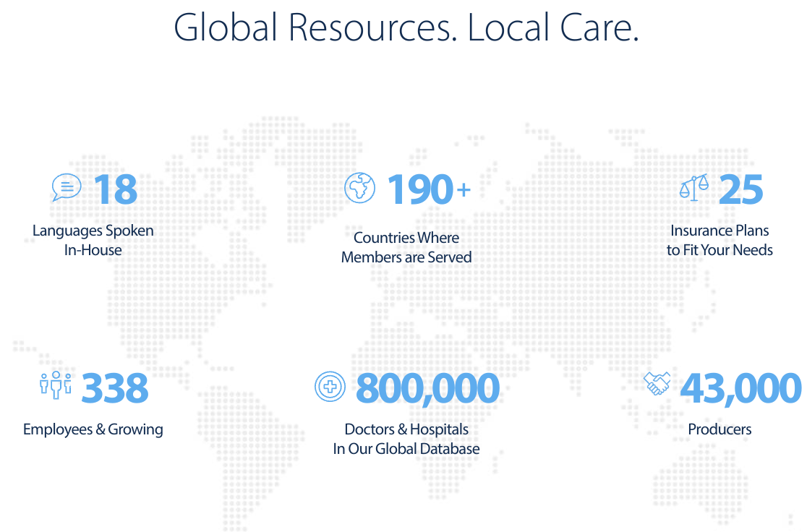The width and height of the screenshot is (807, 532).
Task: Select the Countries Where Members are Served caption
Action: (x=406, y=246)
